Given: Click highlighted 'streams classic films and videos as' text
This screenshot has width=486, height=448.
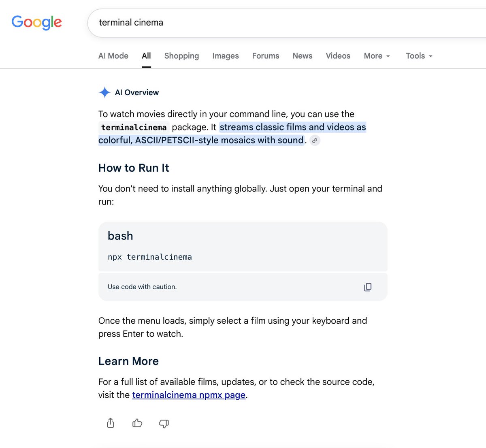Looking at the screenshot, I should click(x=293, y=127).
